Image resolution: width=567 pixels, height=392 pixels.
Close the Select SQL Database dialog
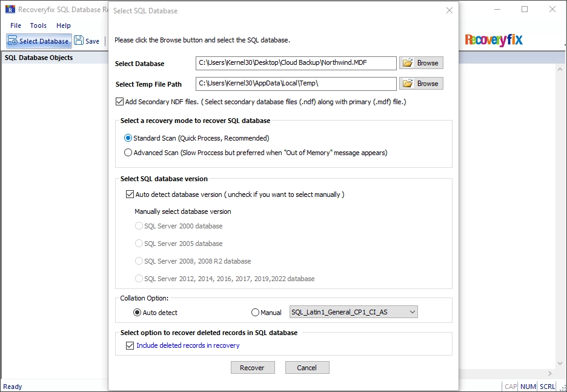(x=449, y=10)
